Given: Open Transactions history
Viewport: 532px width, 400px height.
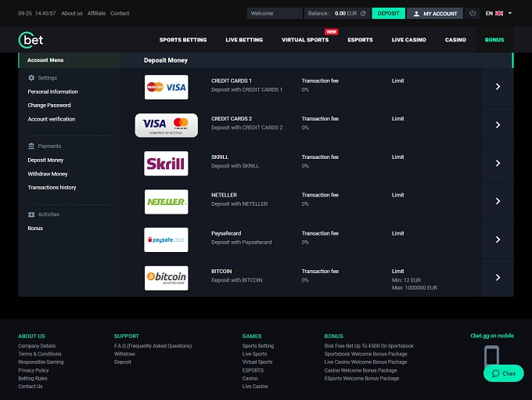Looking at the screenshot, I should pyautogui.click(x=52, y=187).
